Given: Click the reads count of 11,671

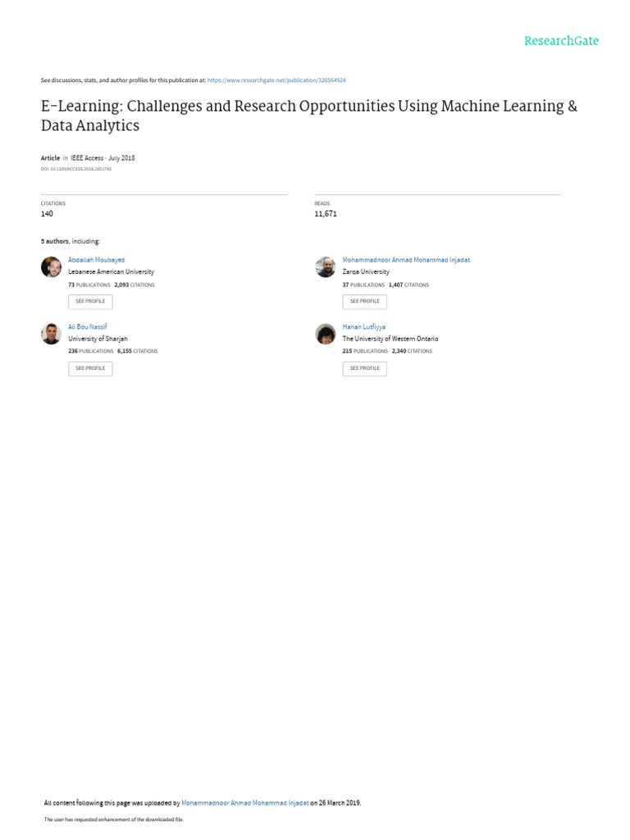Looking at the screenshot, I should point(325,213).
